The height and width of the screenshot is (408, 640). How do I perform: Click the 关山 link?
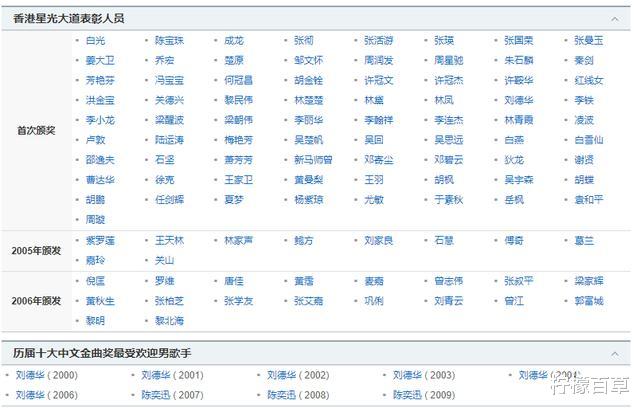click(164, 261)
